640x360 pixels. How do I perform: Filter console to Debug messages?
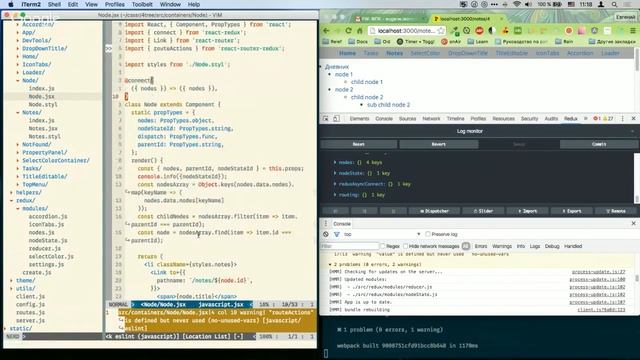552,246
